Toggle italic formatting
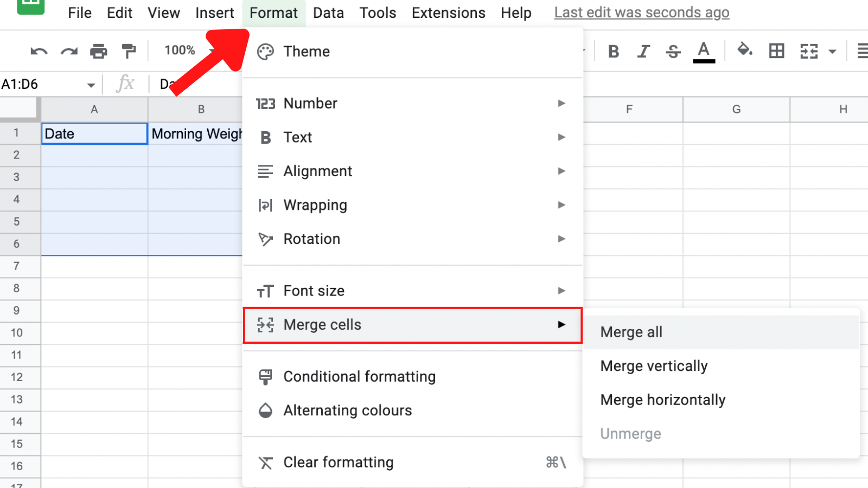The height and width of the screenshot is (488, 868). point(643,50)
